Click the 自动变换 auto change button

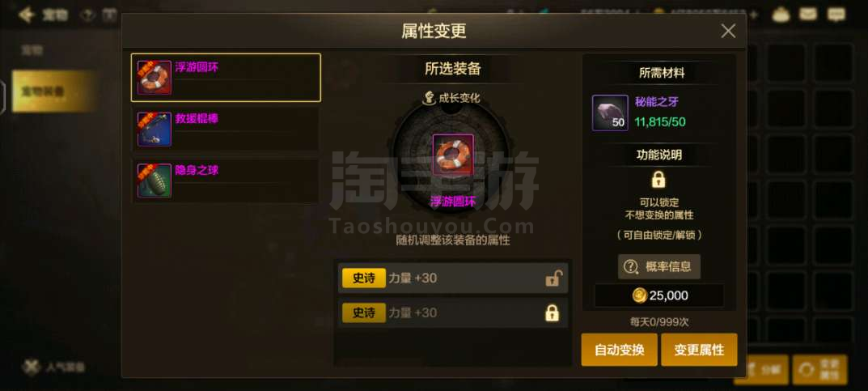(x=619, y=350)
